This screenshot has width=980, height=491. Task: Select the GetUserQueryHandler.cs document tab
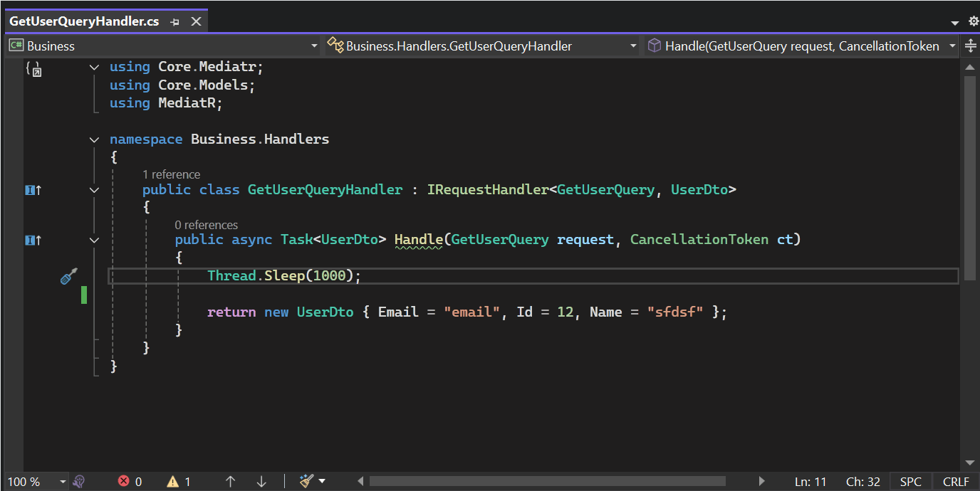click(84, 22)
